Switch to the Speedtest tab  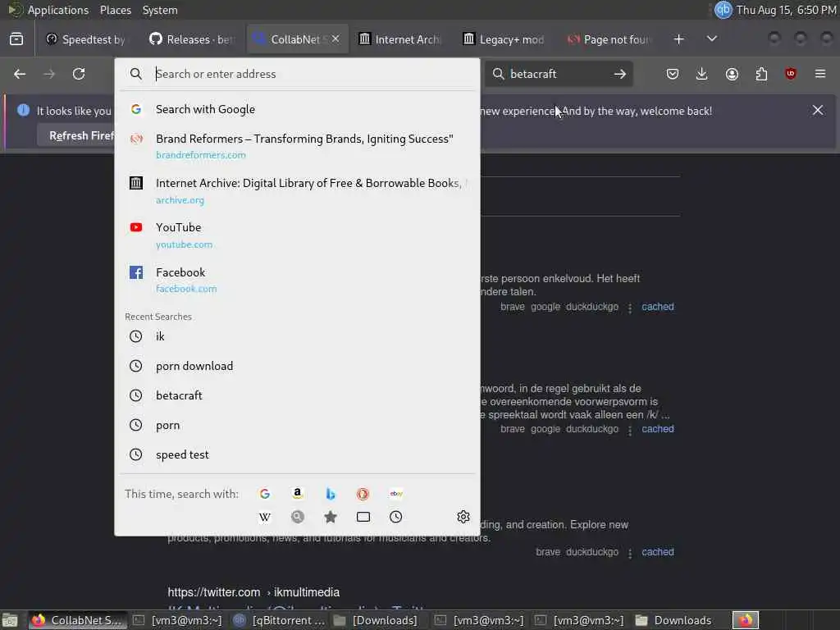point(85,39)
